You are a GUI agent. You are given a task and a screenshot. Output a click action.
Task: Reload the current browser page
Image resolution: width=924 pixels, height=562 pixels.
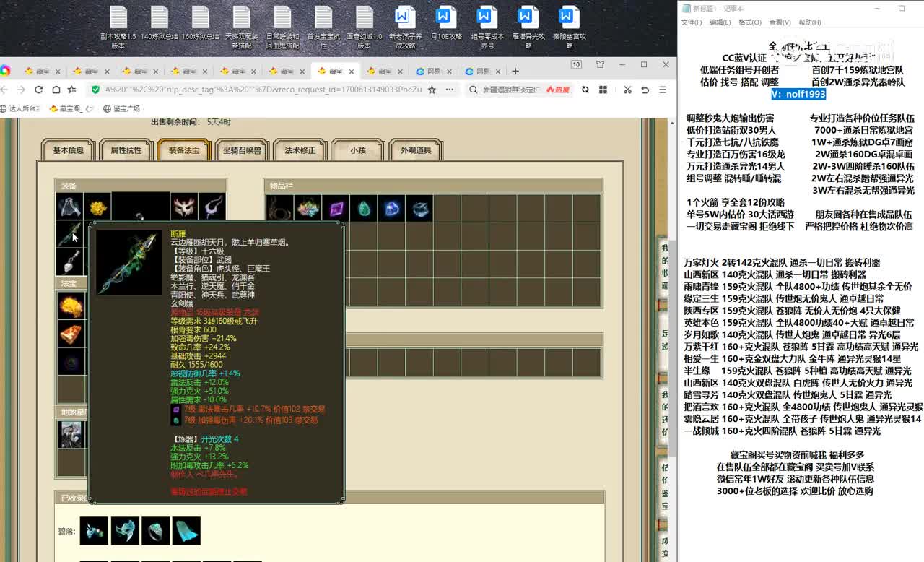[38, 90]
